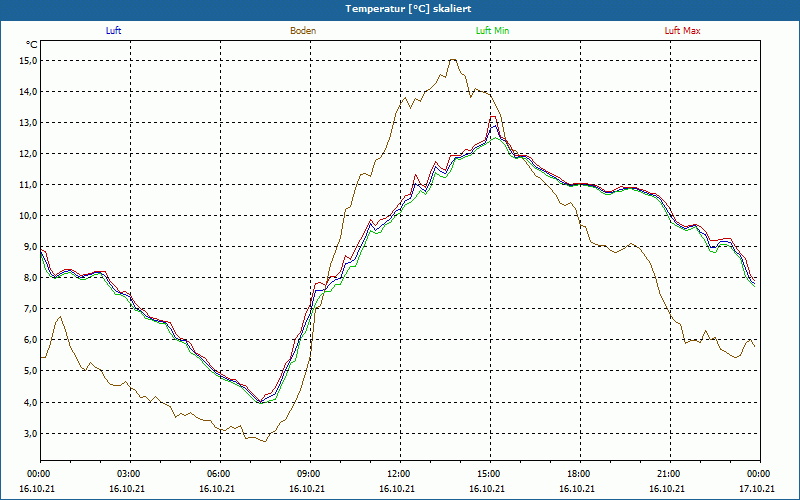Select the "12:00" time label

tap(398, 474)
